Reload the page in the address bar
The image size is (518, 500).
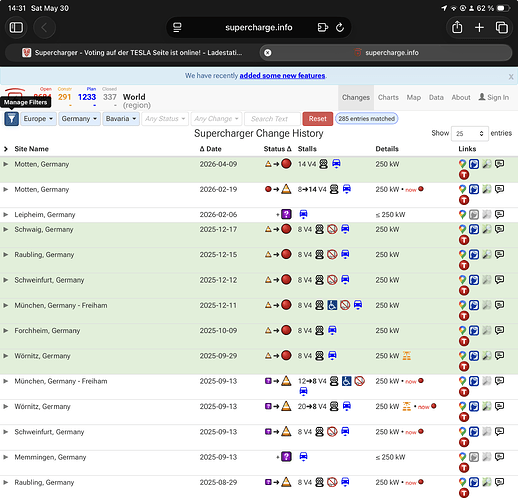(340, 27)
